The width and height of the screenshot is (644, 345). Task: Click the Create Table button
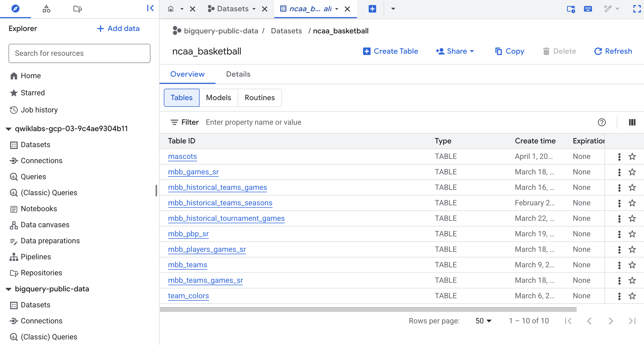(391, 51)
